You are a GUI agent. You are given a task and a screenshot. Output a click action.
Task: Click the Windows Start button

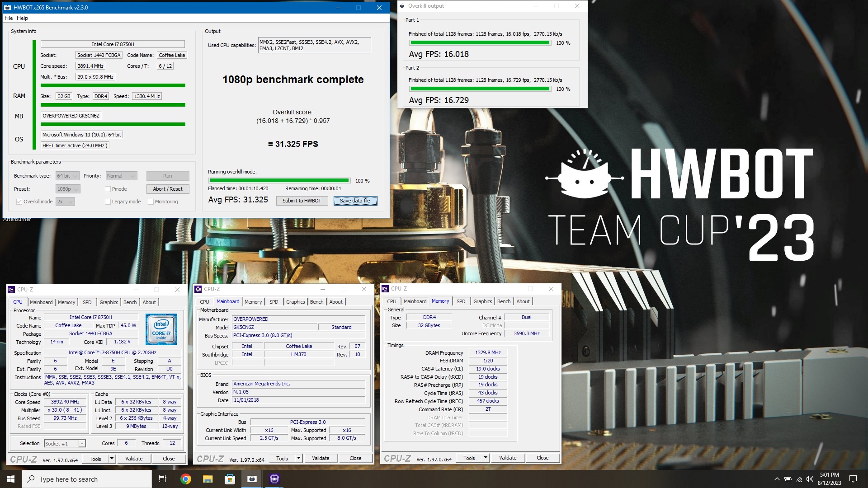(11, 479)
